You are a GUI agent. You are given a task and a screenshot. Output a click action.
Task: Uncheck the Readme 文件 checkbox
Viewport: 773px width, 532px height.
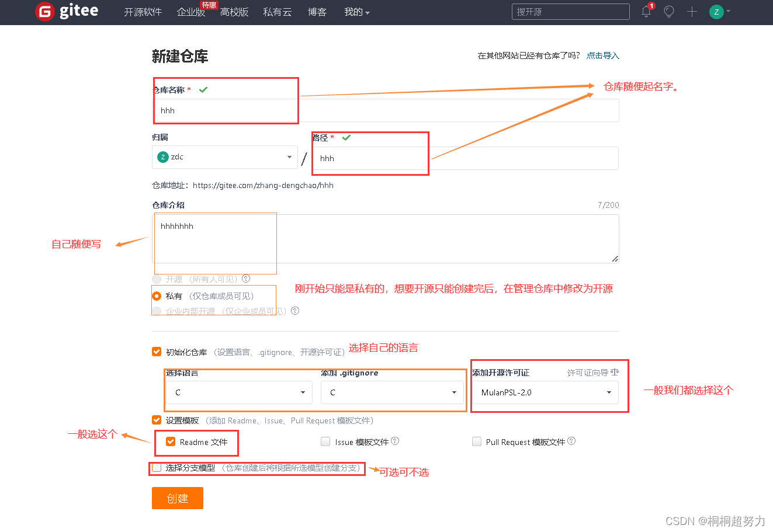(171, 441)
